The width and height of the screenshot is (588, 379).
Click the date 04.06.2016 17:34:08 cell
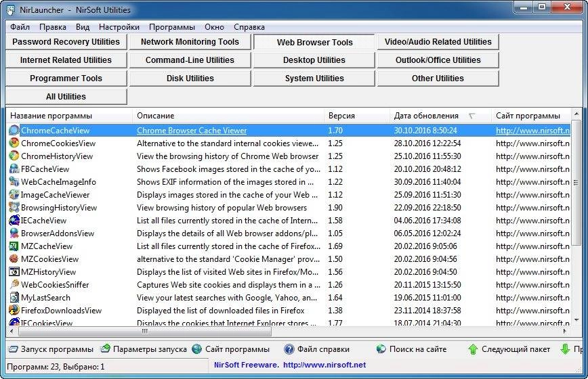[x=427, y=220]
